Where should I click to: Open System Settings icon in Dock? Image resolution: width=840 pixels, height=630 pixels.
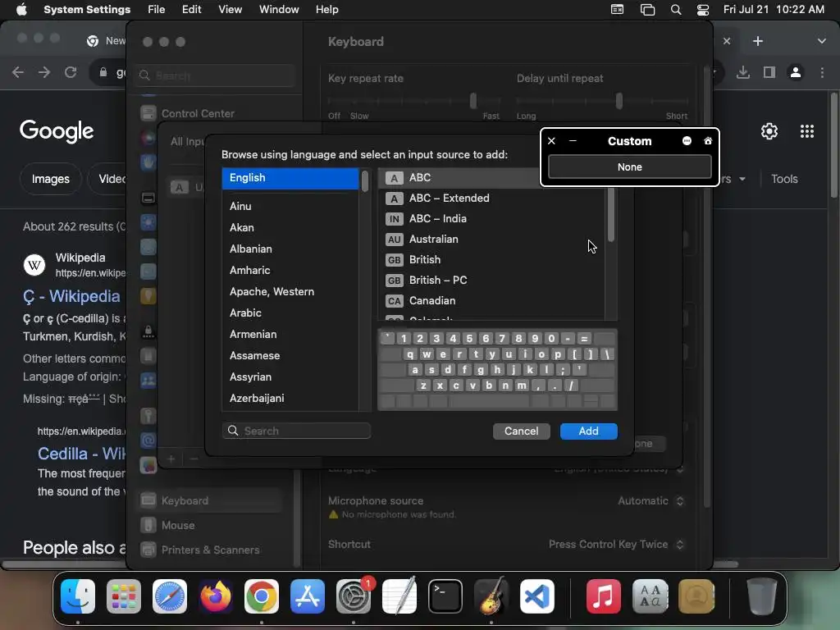[x=354, y=596]
